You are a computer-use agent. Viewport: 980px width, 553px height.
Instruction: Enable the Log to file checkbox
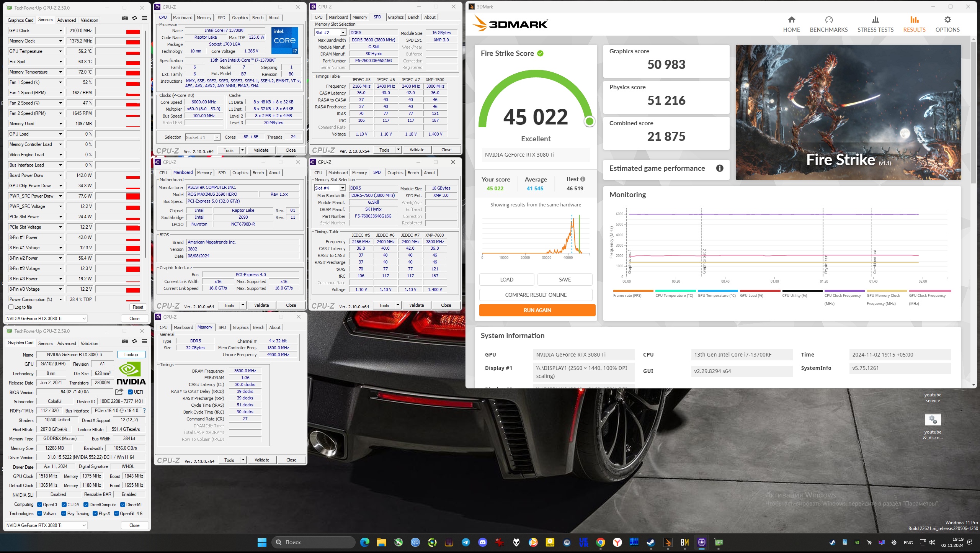pos(11,307)
